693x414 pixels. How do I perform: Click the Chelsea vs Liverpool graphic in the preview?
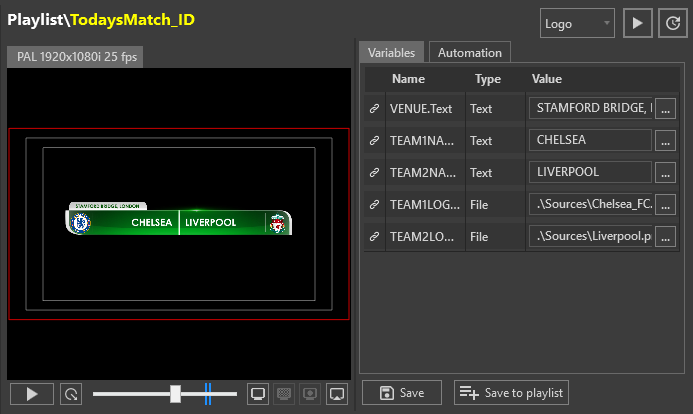(179, 221)
